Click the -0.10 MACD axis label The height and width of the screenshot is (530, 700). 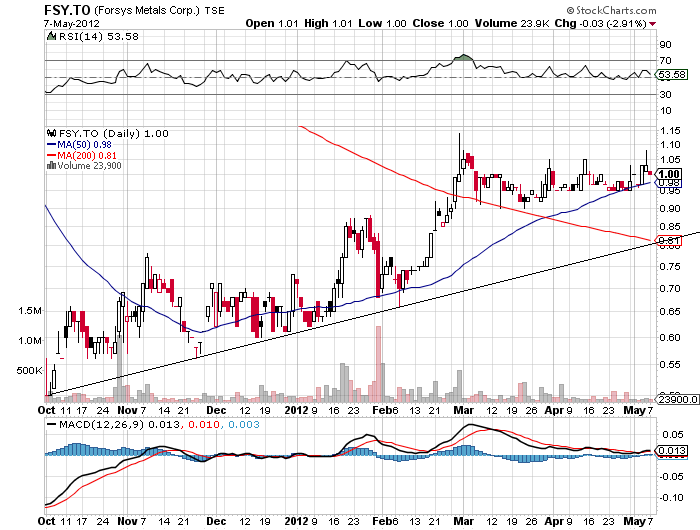[x=671, y=498]
